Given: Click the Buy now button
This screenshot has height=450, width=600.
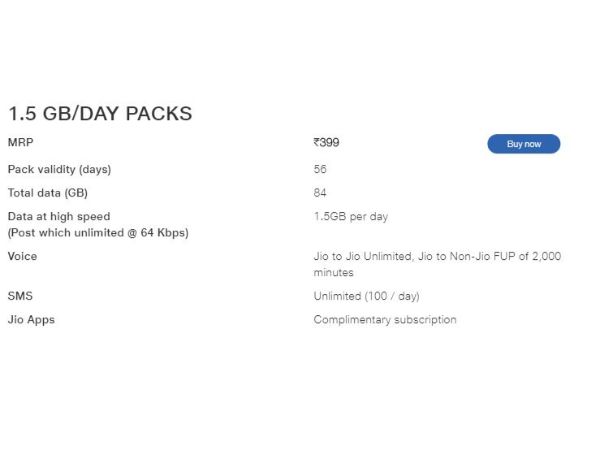Looking at the screenshot, I should tap(523, 144).
